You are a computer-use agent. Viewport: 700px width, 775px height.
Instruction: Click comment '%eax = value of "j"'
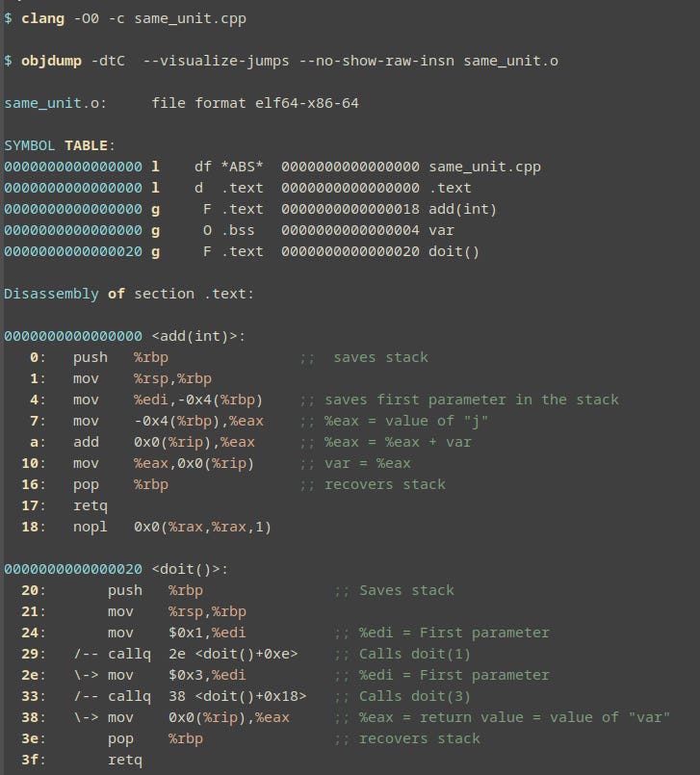[406, 421]
